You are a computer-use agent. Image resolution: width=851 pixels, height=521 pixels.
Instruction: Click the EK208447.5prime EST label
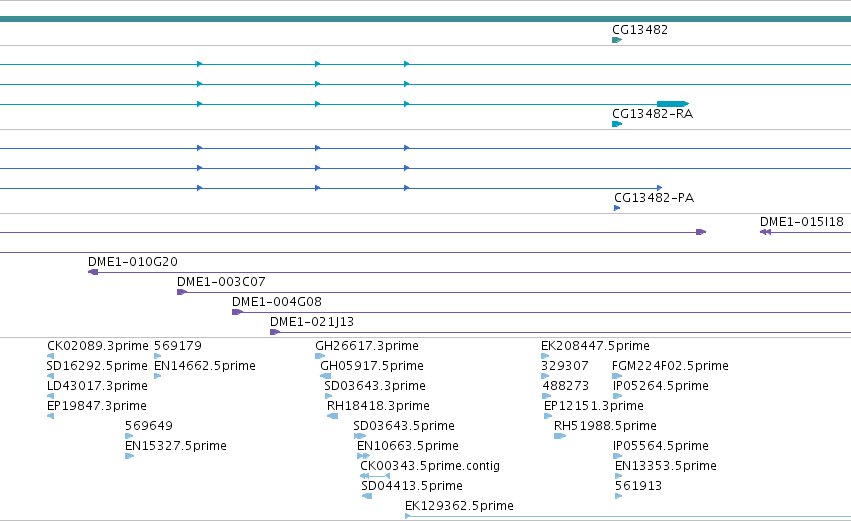(595, 346)
